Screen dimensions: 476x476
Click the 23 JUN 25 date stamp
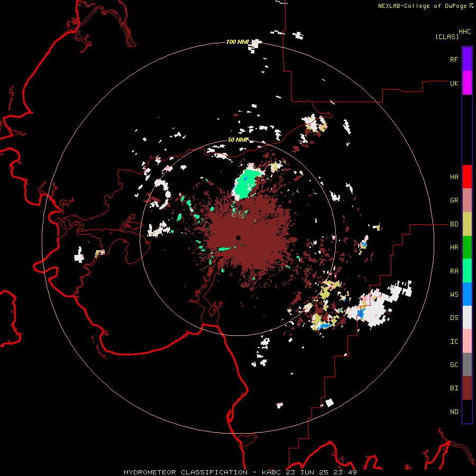click(308, 472)
